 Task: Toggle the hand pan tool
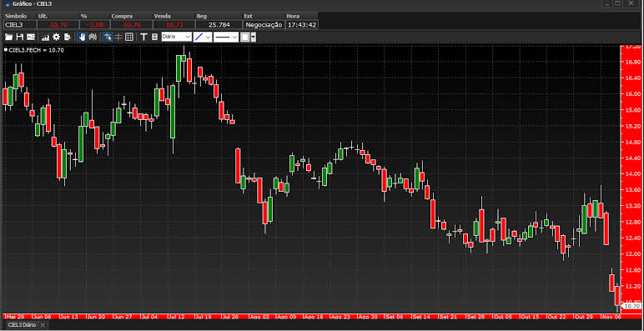pos(82,37)
